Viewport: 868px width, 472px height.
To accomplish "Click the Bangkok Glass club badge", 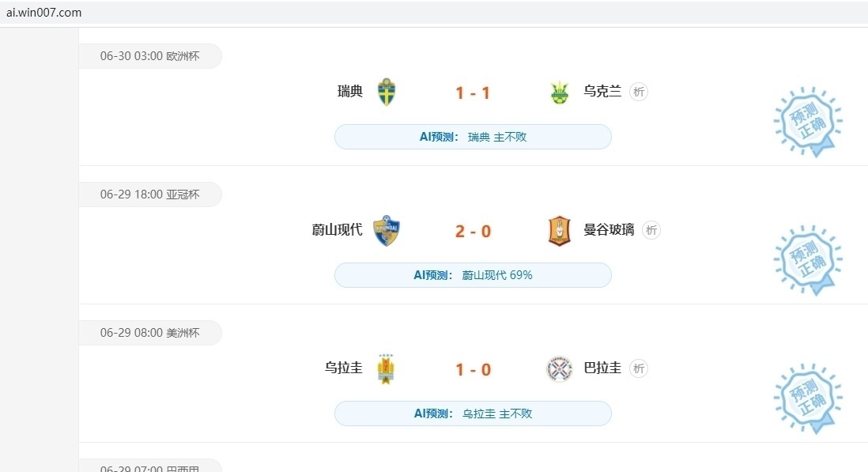I will [x=559, y=231].
